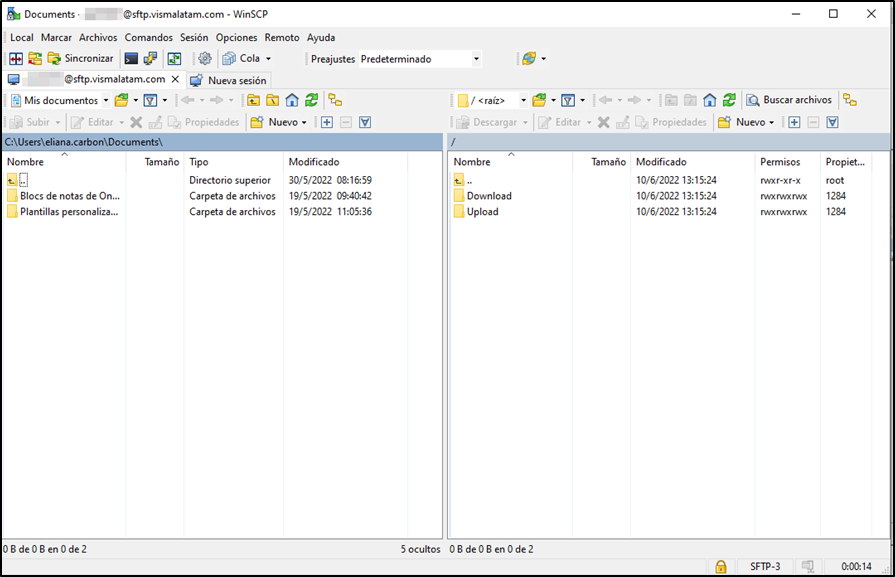The height and width of the screenshot is (577, 895).
Task: Click local panel select-all funnel icon
Action: click(365, 122)
